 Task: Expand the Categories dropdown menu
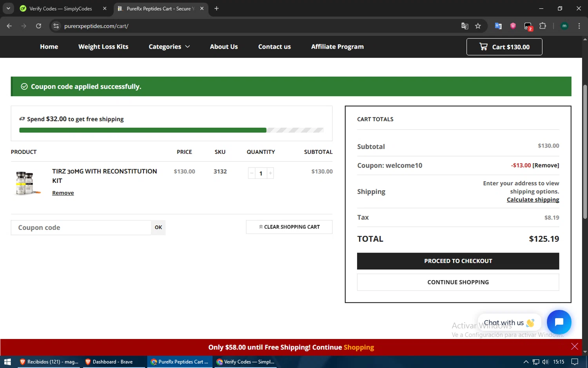169,47
